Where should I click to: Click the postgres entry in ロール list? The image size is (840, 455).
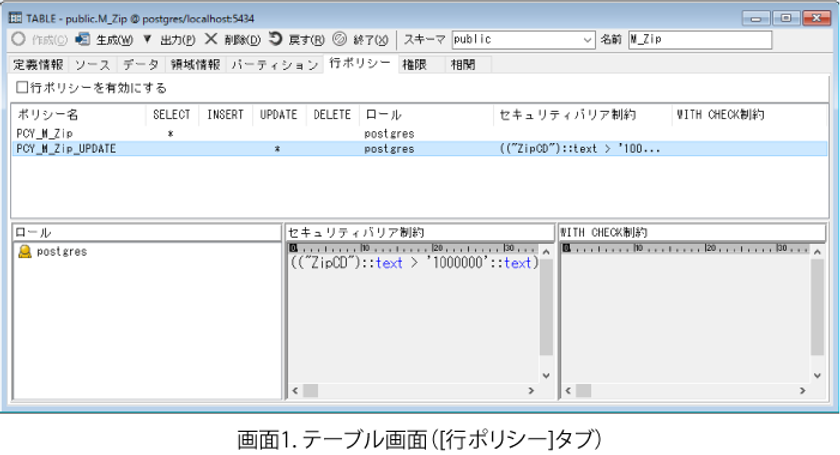click(62, 251)
